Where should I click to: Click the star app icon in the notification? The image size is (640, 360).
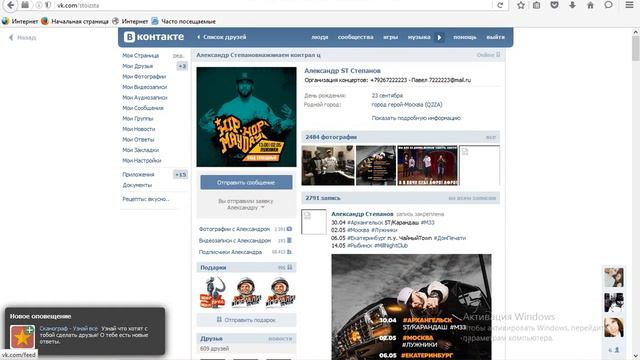click(x=22, y=336)
